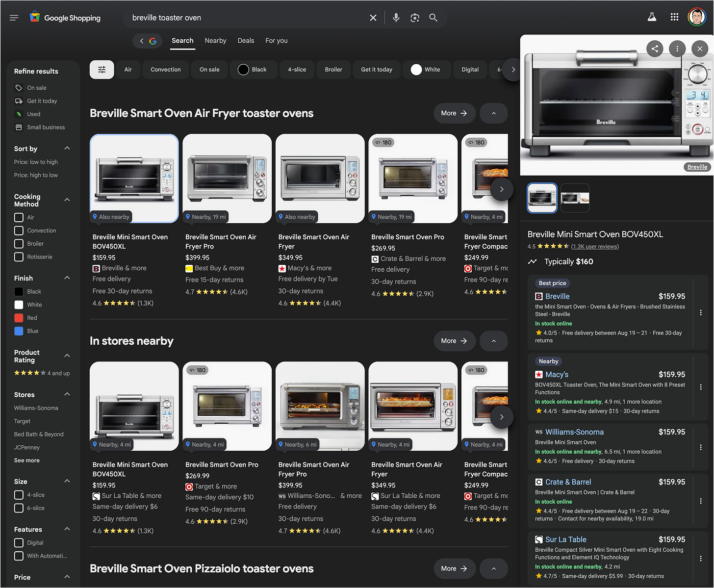This screenshot has width=714, height=588.
Task: Collapse the Cooking Method section
Action: pos(67,200)
